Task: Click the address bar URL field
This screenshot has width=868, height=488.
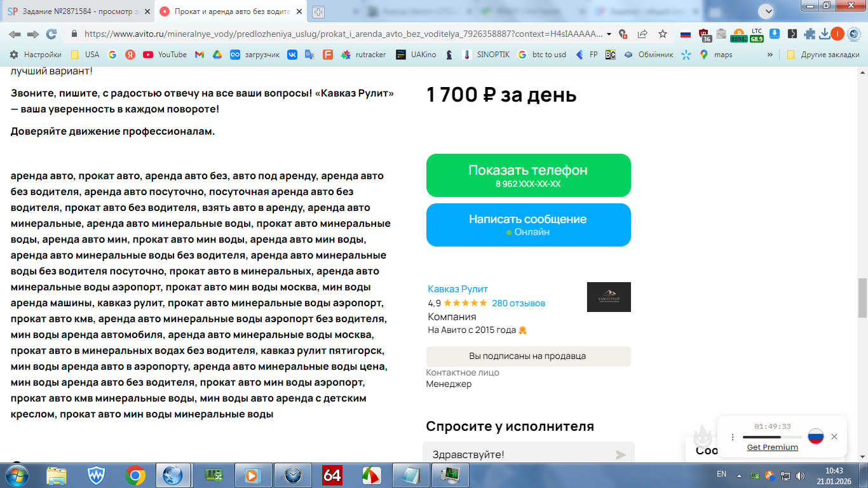Action: 343,34
